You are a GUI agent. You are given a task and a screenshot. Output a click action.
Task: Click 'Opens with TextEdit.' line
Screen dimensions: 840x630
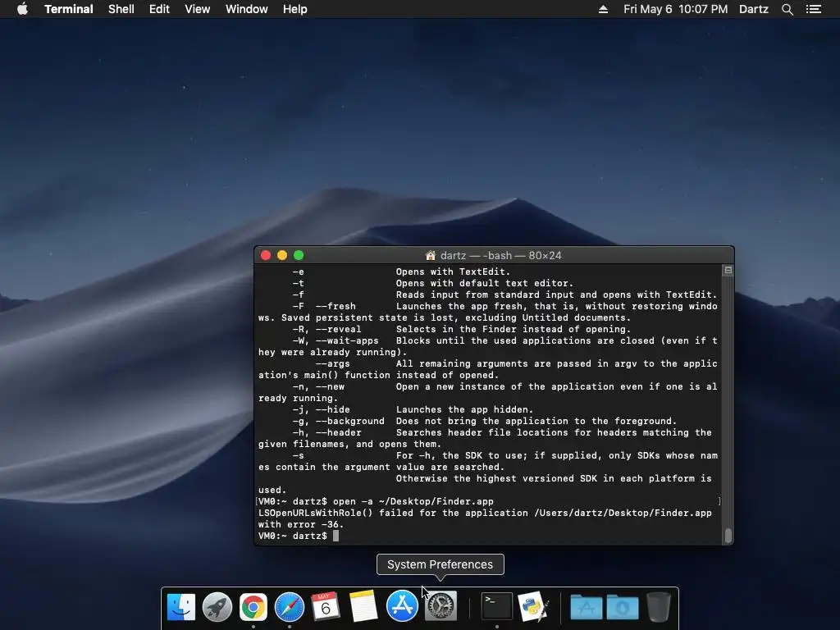tap(453, 272)
